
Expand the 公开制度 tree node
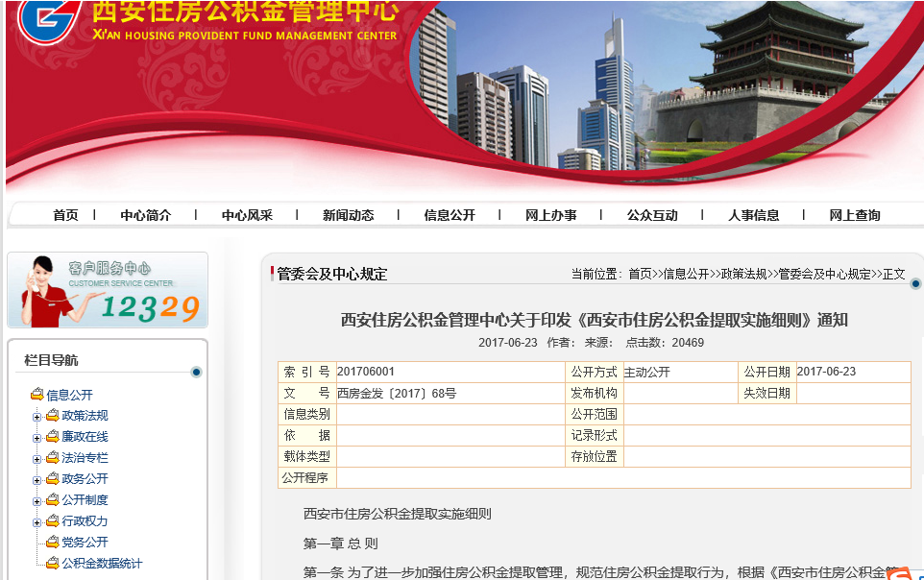[x=36, y=501]
